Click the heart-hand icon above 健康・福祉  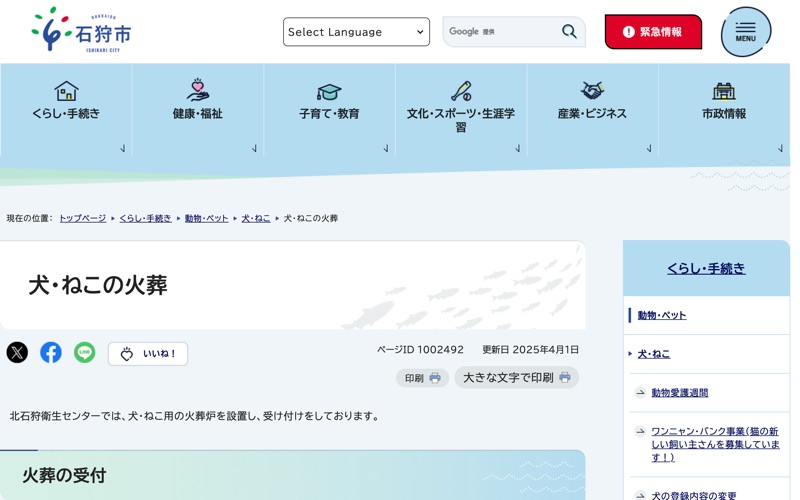tap(197, 90)
